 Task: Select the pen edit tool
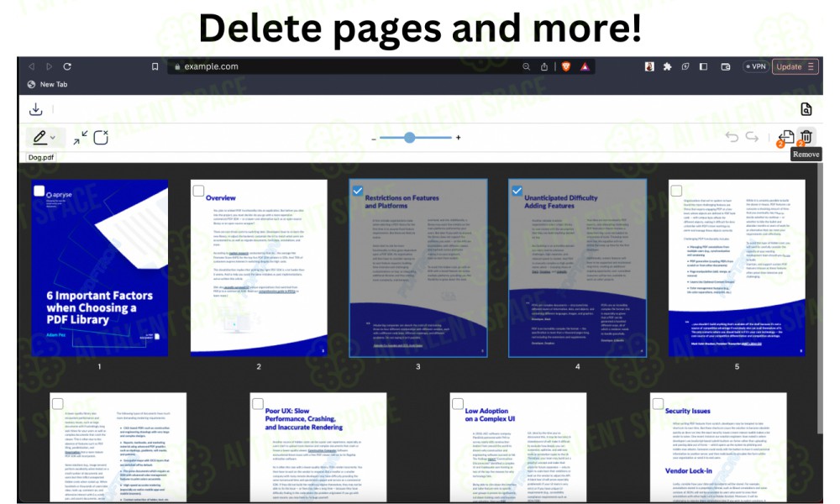click(x=39, y=137)
